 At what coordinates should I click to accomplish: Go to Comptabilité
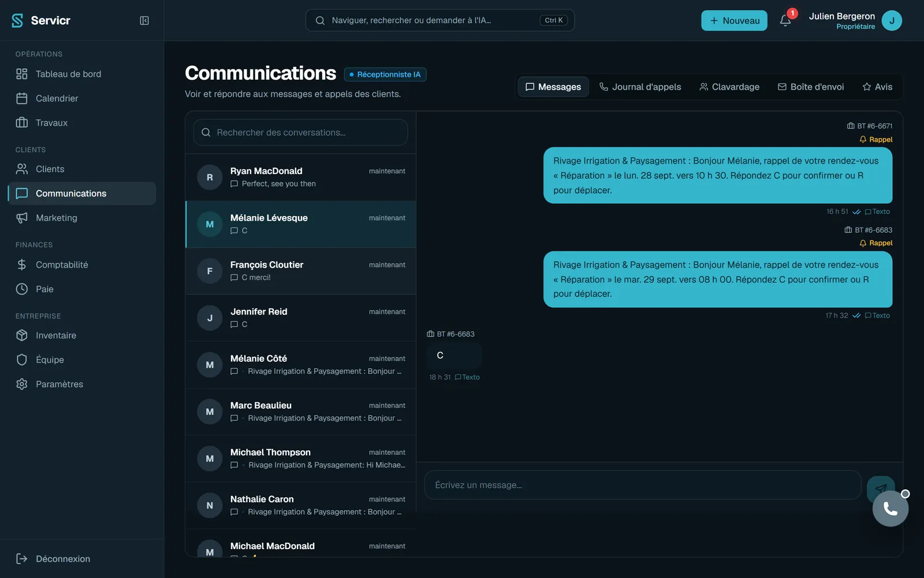coord(81,265)
